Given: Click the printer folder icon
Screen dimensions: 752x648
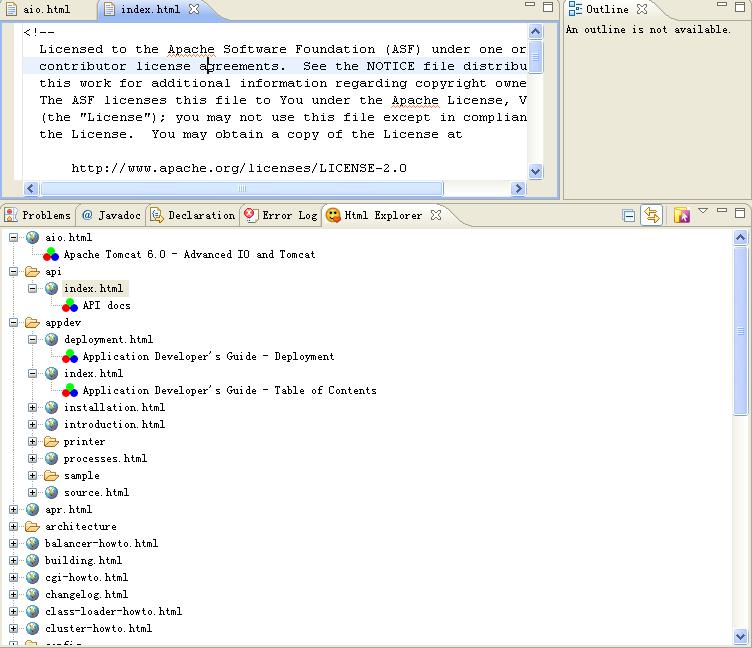Looking at the screenshot, I should [51, 441].
